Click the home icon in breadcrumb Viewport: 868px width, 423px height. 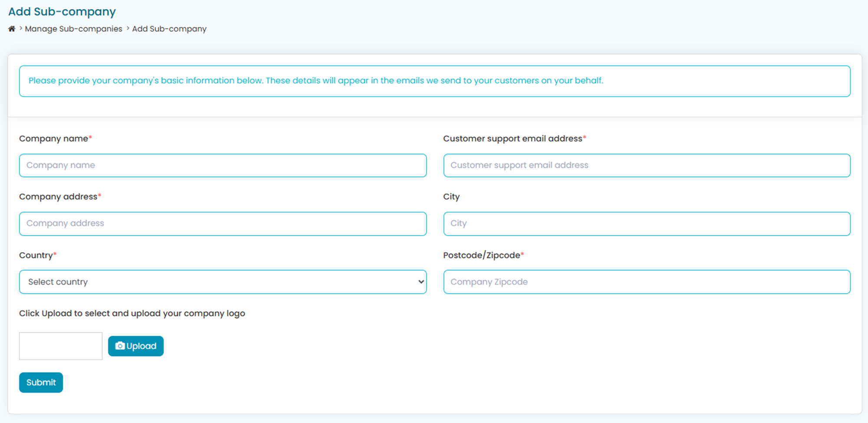(x=12, y=29)
